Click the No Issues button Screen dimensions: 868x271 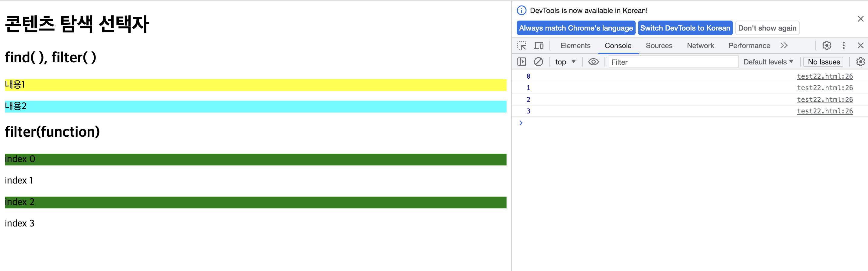pos(824,62)
